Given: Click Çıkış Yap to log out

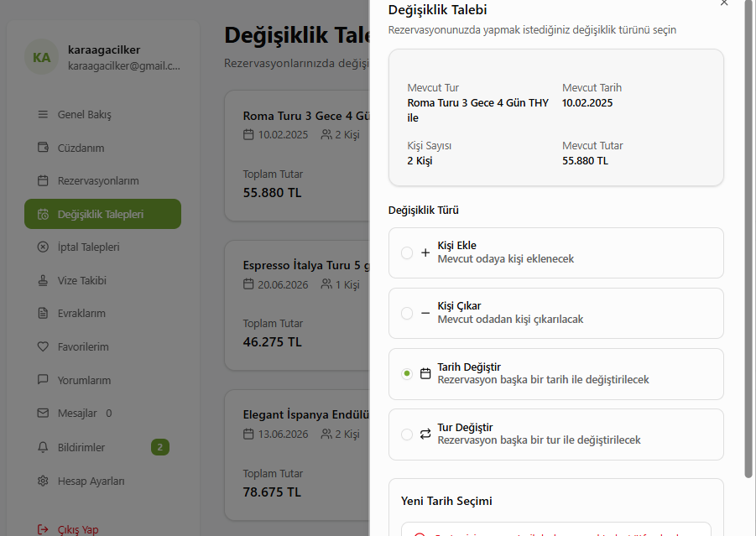Looking at the screenshot, I should (77, 529).
